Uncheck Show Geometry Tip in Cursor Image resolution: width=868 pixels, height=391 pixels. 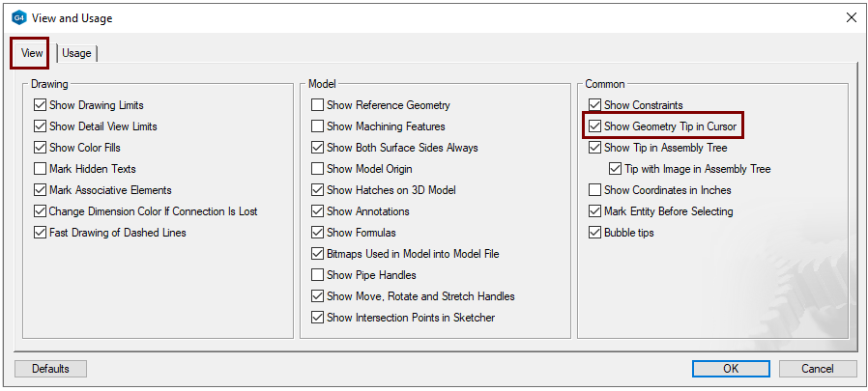[x=594, y=126]
